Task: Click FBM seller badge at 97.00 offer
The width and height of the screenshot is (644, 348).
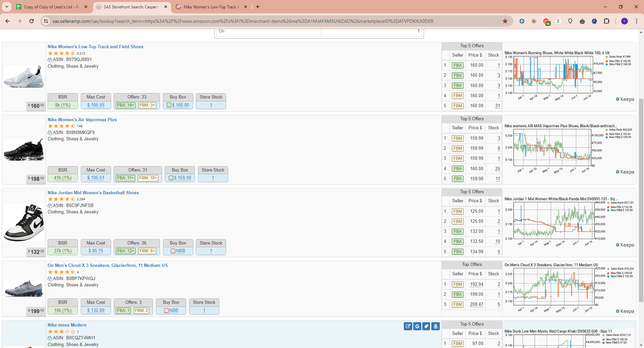Action: [458, 344]
